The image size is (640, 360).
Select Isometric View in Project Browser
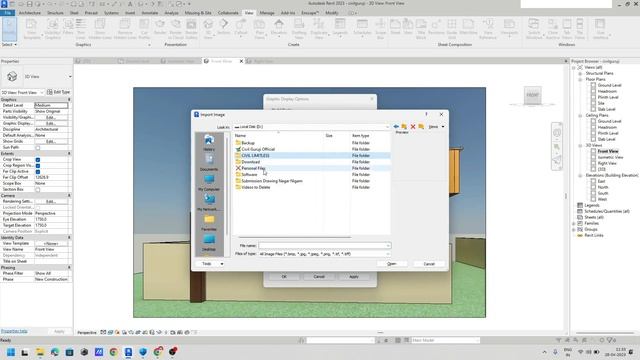(x=610, y=157)
